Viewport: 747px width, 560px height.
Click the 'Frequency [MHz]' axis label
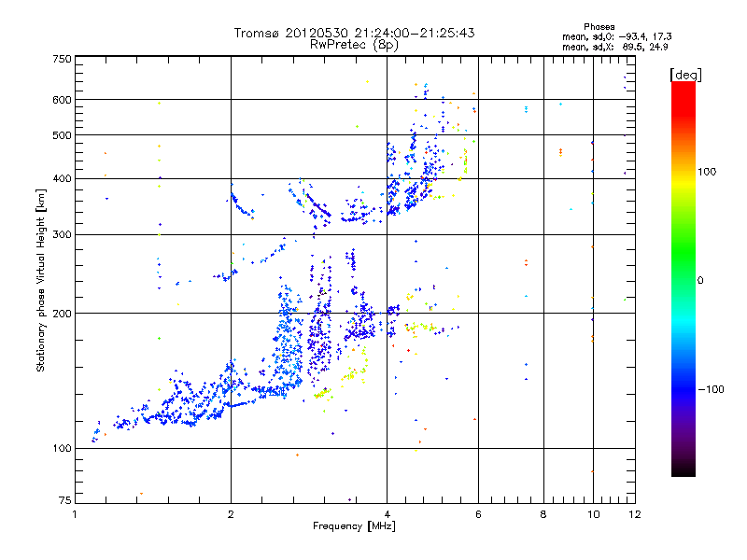[x=354, y=526]
